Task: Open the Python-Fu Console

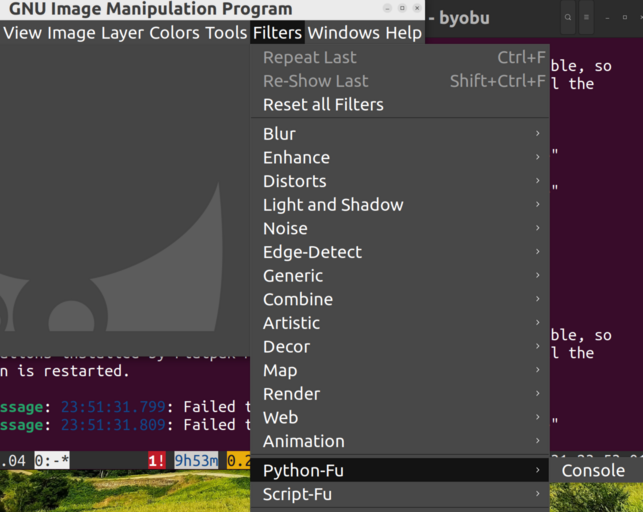Action: pyautogui.click(x=596, y=470)
